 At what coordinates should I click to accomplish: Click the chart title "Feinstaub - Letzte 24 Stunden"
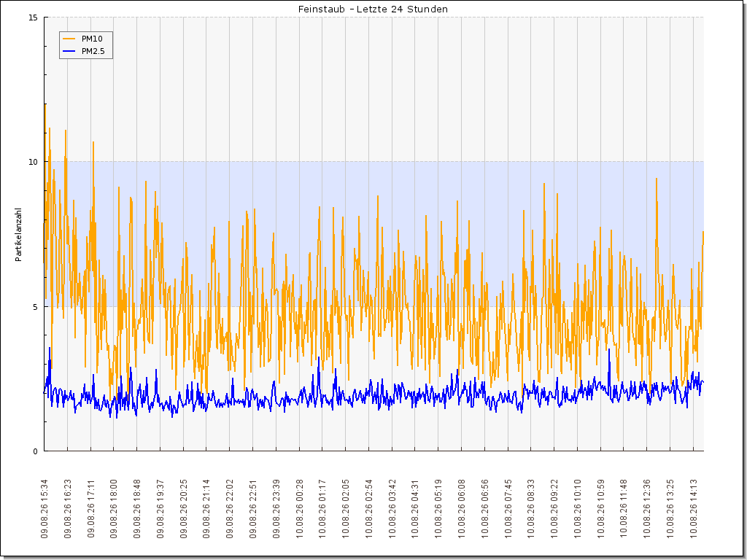[373, 9]
